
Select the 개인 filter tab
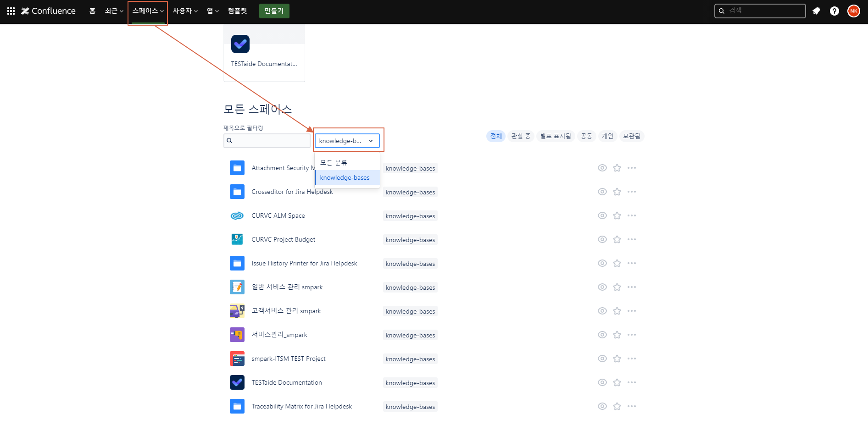(x=607, y=136)
